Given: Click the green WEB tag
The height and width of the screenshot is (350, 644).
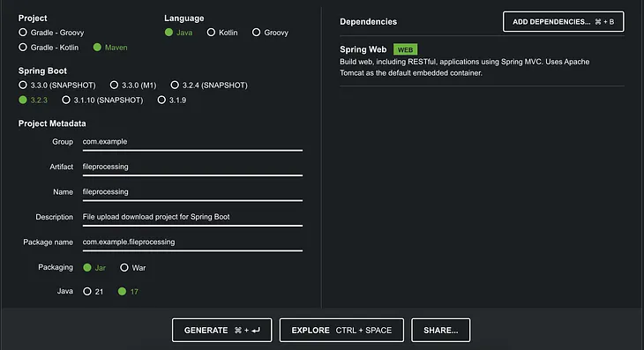Looking at the screenshot, I should coord(405,49).
